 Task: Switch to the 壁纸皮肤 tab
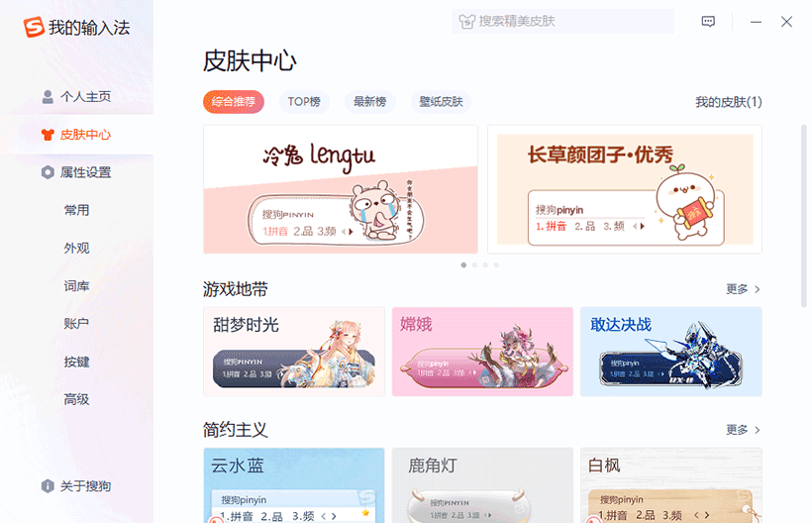click(442, 101)
